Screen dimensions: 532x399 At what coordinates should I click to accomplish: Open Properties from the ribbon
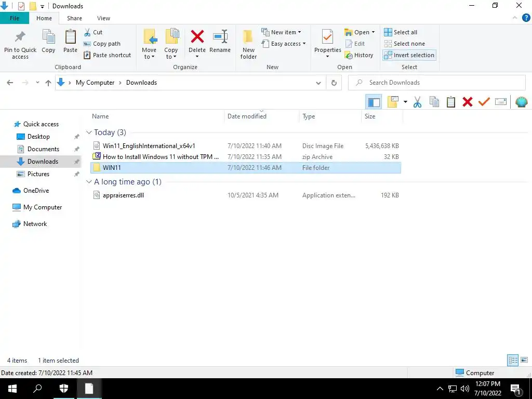click(327, 44)
